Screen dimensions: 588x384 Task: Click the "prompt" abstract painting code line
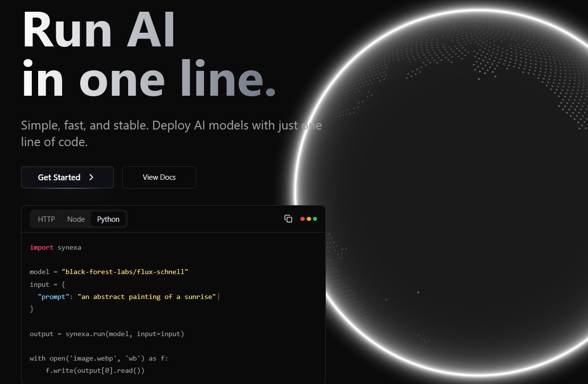coord(127,297)
